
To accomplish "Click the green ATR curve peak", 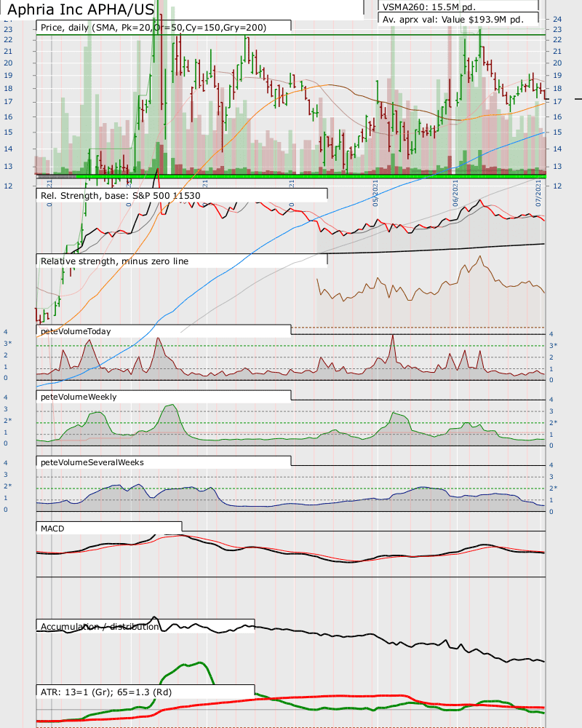I will point(201,663).
